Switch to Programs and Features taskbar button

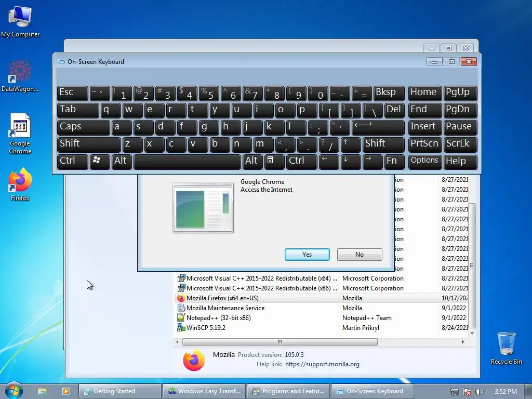click(288, 391)
